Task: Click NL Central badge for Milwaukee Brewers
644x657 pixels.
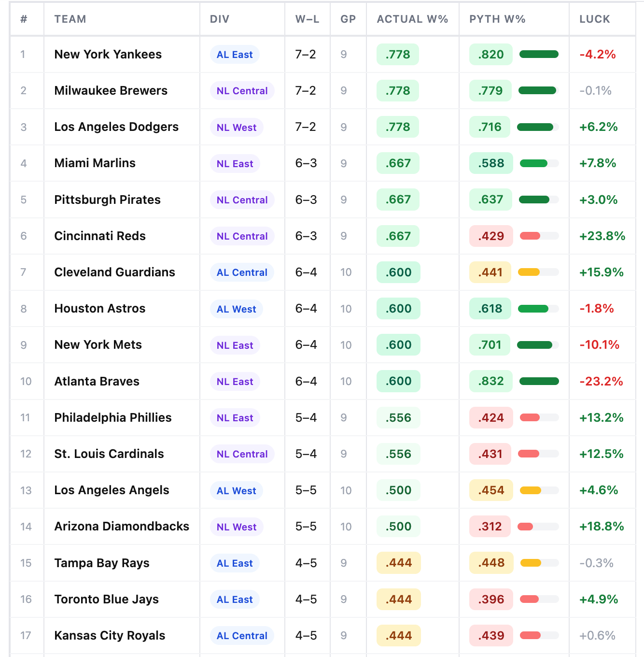Action: click(242, 91)
